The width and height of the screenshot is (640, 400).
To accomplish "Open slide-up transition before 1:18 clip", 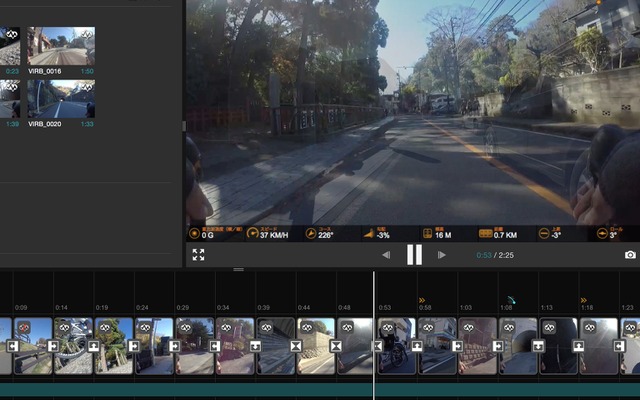I will 578,346.
